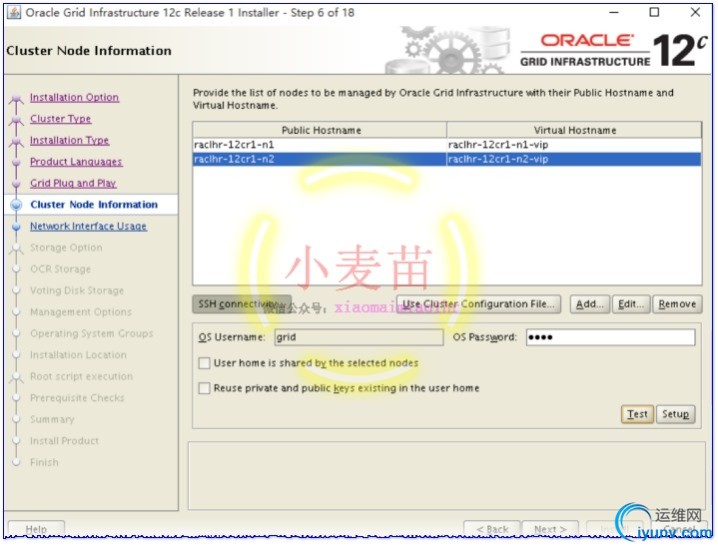The height and width of the screenshot is (549, 718).
Task: Enable User home is shared checkbox
Action: point(204,364)
